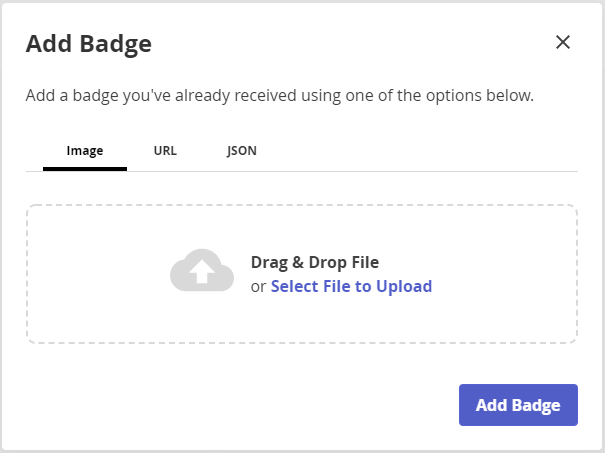
Task: Select the Image tab
Action: (85, 151)
